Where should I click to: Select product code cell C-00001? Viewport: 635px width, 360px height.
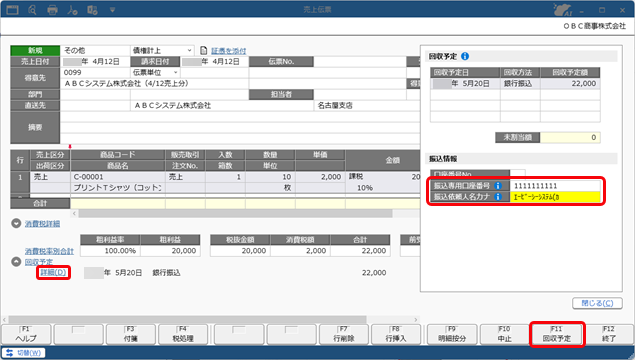pyautogui.click(x=118, y=177)
